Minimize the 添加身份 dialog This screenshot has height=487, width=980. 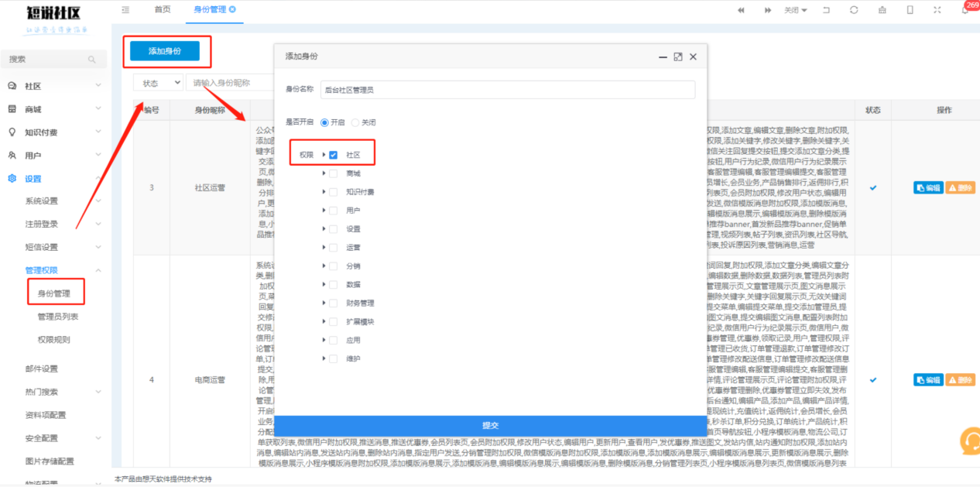tap(663, 57)
